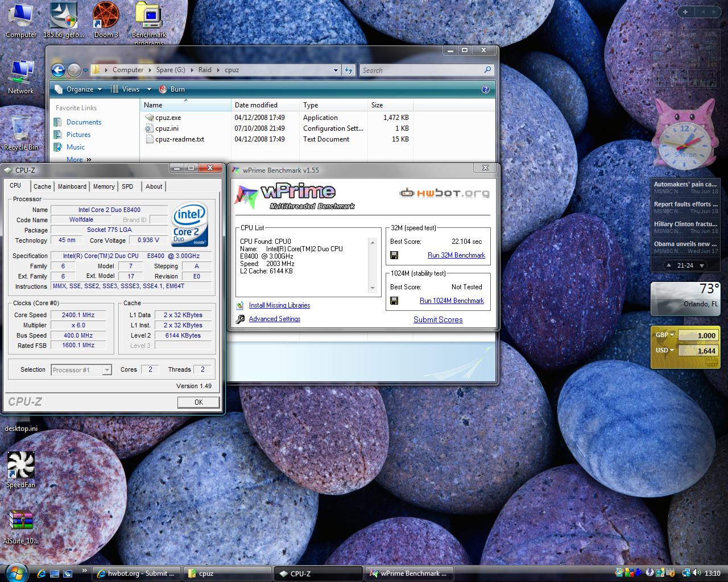Expand the More favorite links chevron
Viewport: 728px width, 582px height.
89,160
